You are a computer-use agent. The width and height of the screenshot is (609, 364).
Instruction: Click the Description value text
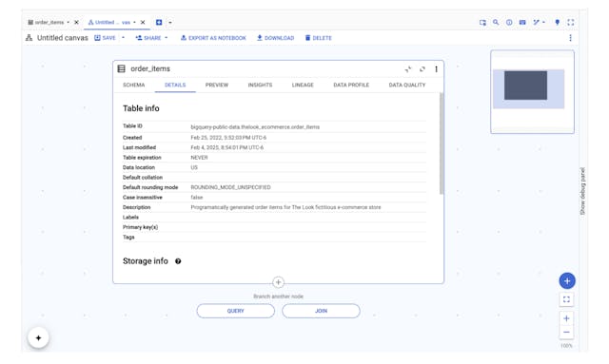pos(285,207)
